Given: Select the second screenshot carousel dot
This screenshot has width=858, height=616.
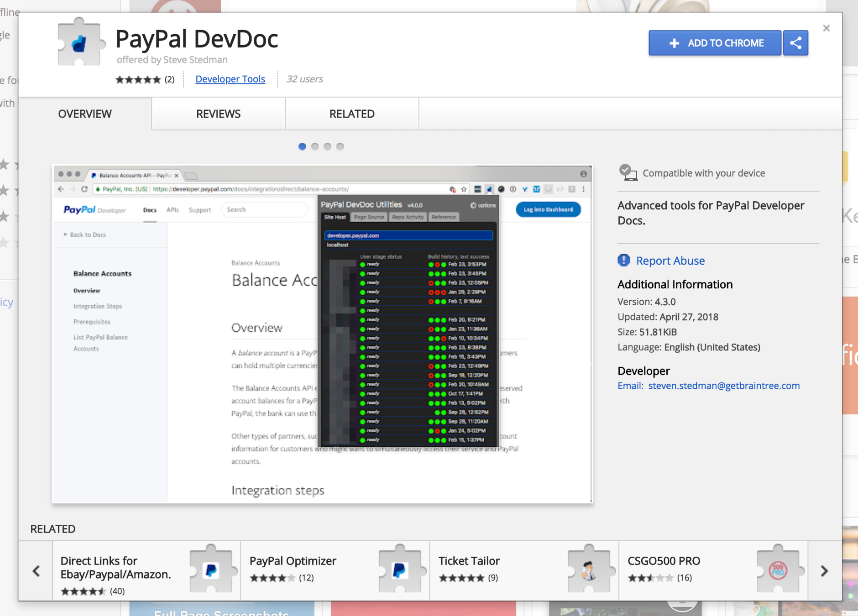Looking at the screenshot, I should [315, 146].
